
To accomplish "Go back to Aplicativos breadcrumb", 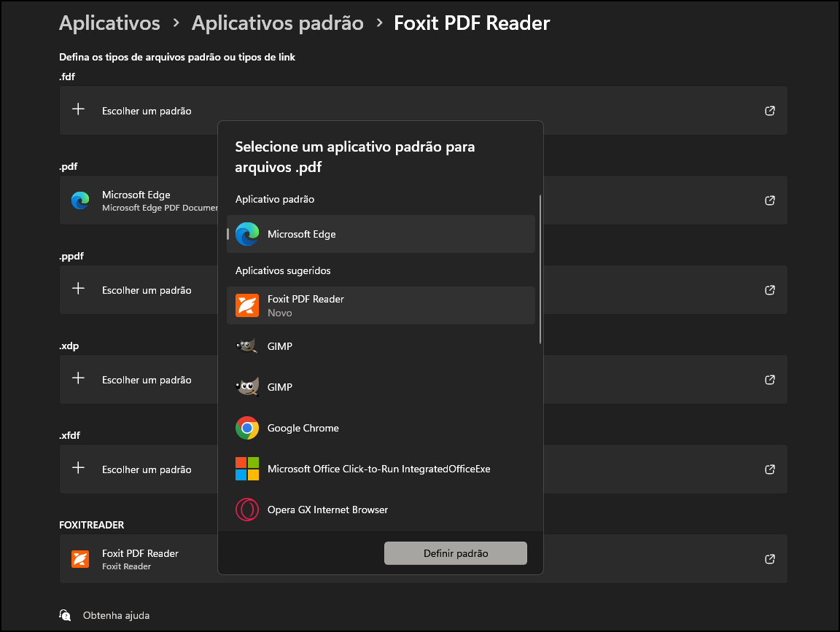I will point(109,23).
